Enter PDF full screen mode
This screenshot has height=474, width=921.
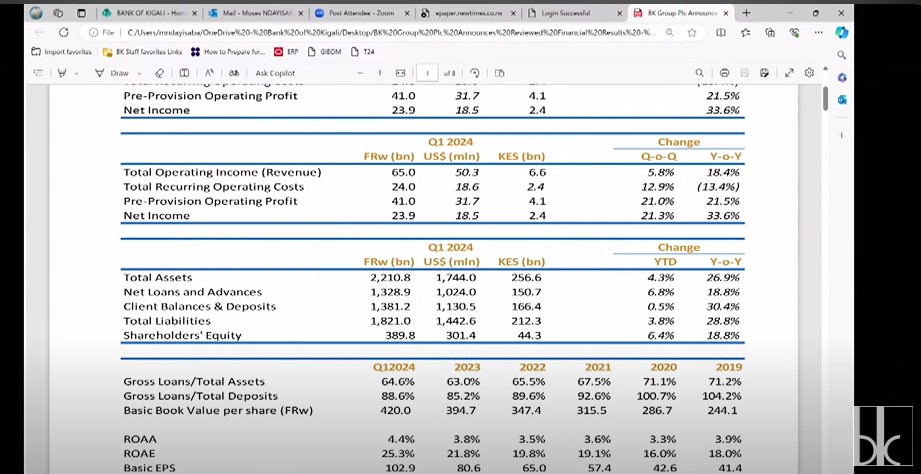(787, 73)
